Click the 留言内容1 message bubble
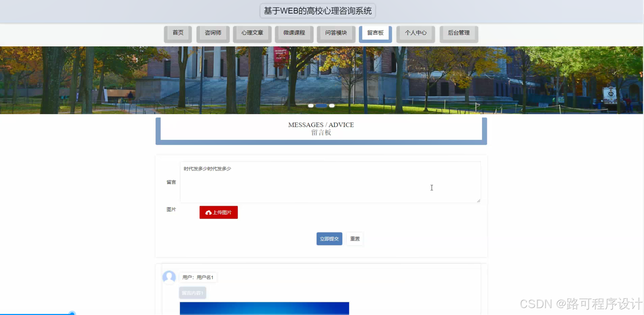 click(x=192, y=292)
